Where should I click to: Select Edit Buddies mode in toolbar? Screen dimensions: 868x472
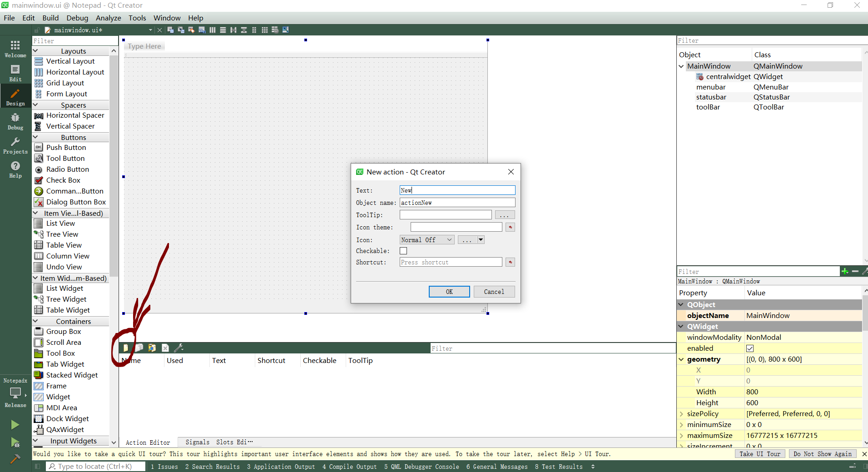191,30
